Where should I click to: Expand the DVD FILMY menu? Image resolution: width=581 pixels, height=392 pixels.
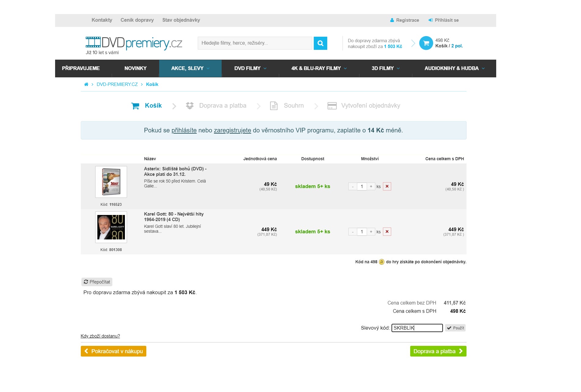pos(250,68)
